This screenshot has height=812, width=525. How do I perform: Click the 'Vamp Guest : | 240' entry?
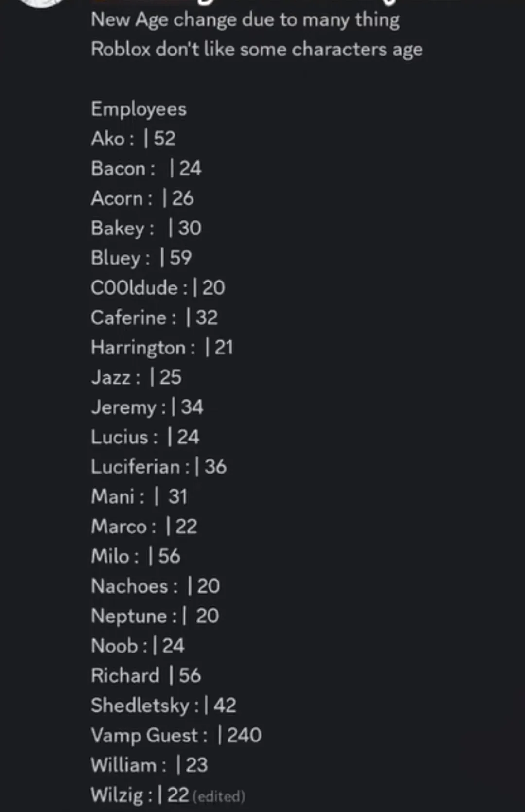point(176,736)
